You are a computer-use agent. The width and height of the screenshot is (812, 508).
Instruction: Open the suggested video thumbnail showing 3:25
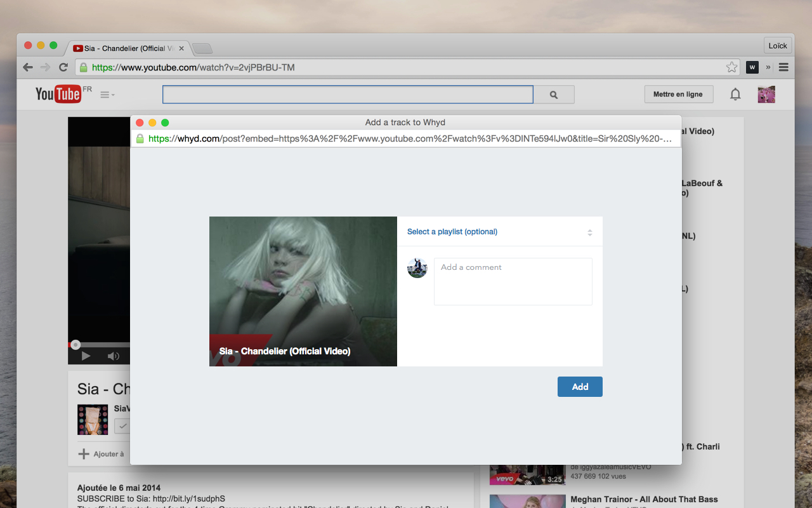pos(527,474)
